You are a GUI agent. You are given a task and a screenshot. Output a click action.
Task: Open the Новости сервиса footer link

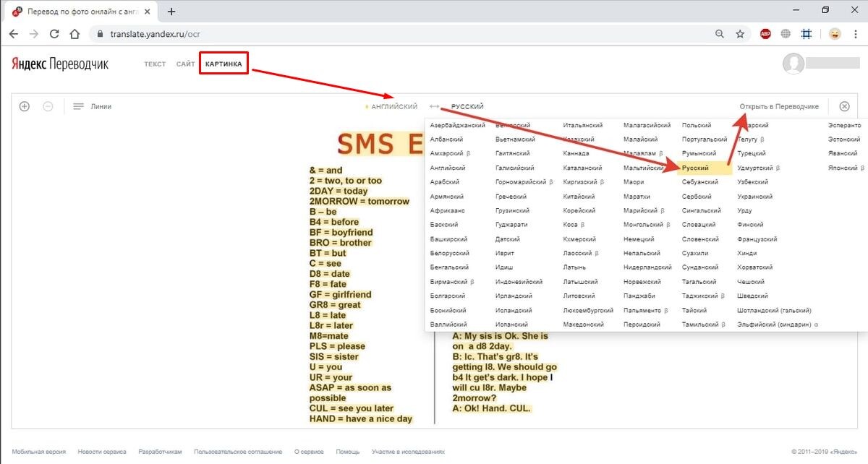coord(102,452)
